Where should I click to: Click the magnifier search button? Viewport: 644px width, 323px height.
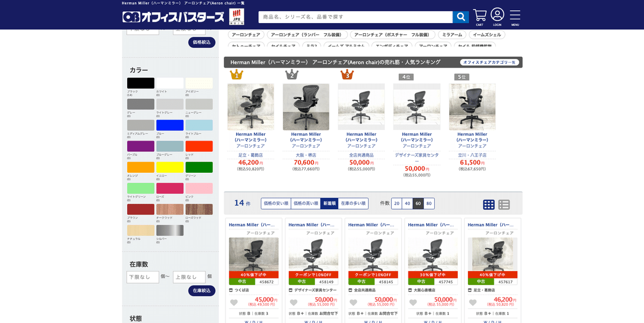tap(460, 17)
